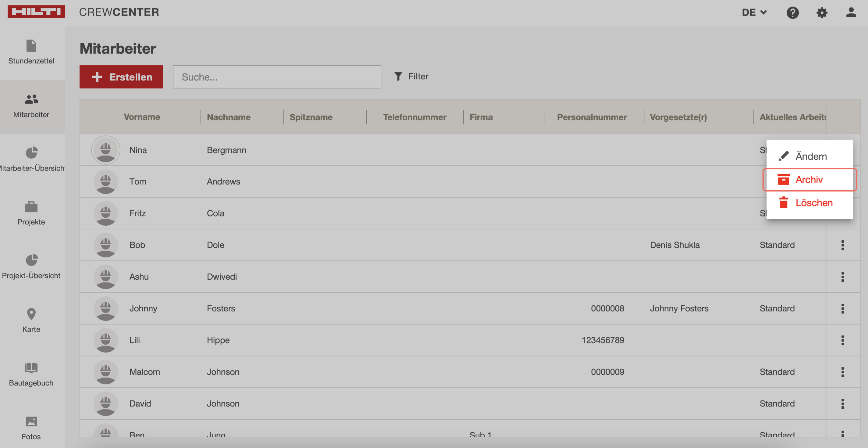Click the Erstellen button

click(121, 77)
